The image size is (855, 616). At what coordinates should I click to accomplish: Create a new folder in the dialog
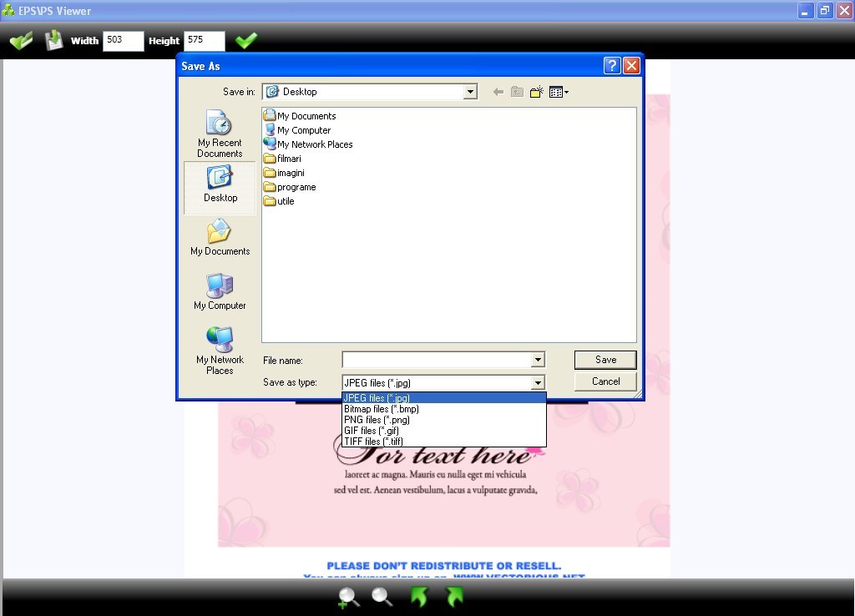[537, 92]
